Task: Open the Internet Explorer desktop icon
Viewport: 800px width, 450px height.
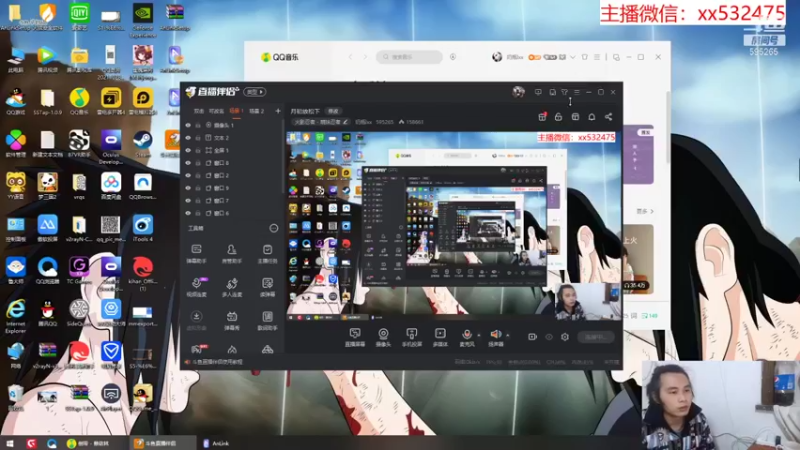Action: 16,316
